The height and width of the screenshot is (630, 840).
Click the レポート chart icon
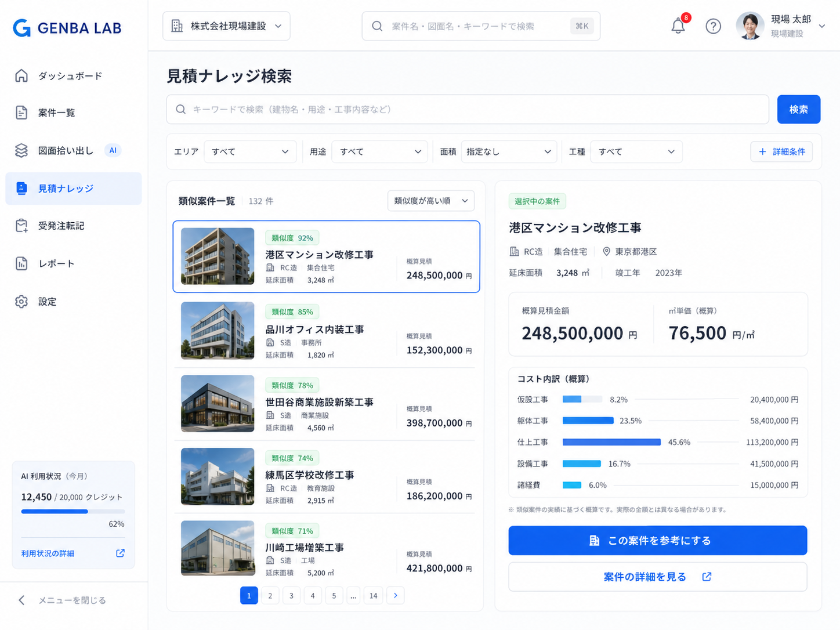[21, 263]
